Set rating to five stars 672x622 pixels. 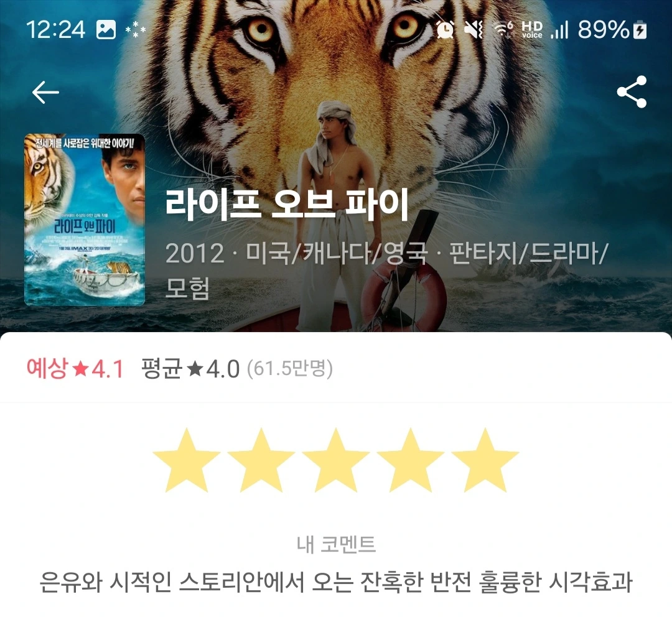click(485, 460)
